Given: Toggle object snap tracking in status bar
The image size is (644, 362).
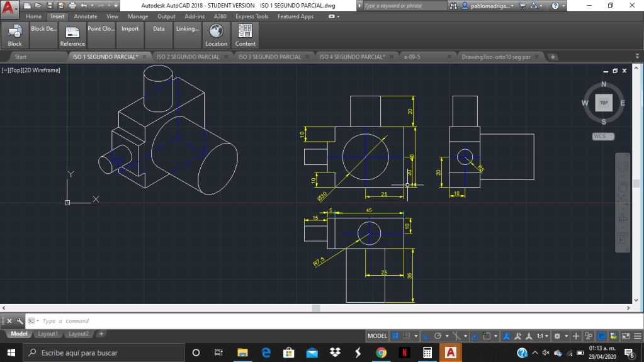Looking at the screenshot, I should 476,336.
